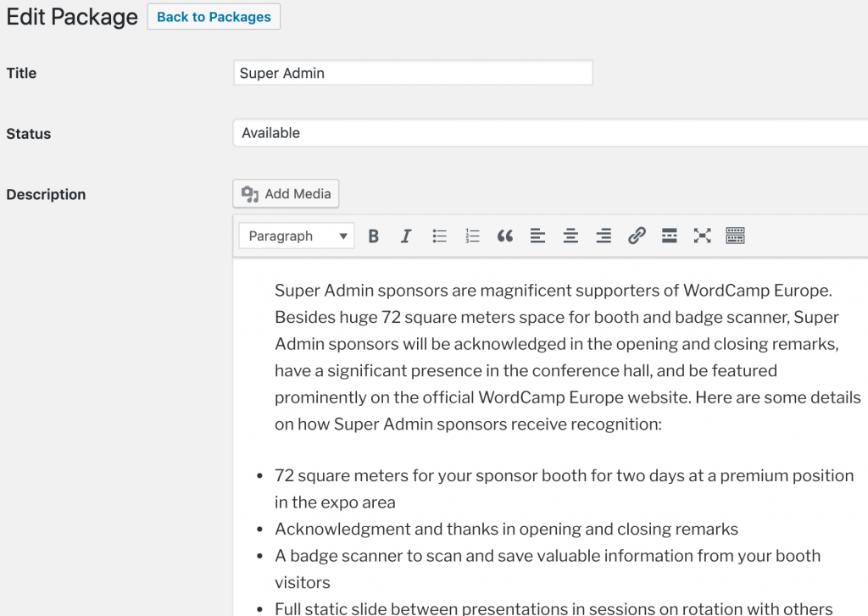Open the Status dropdown showing Available
Viewport: 868px width, 616px height.
tap(550, 133)
